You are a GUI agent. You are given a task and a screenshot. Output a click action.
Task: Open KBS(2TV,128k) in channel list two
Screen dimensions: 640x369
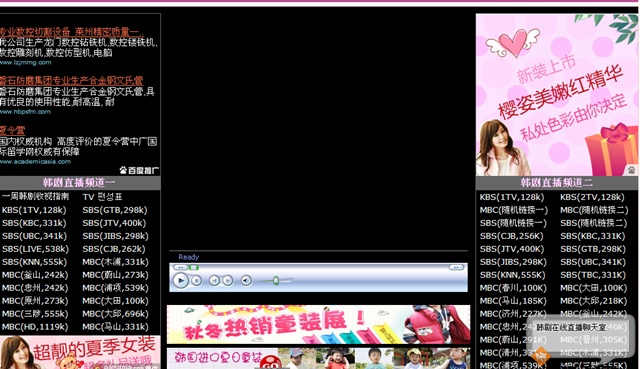[x=592, y=197]
